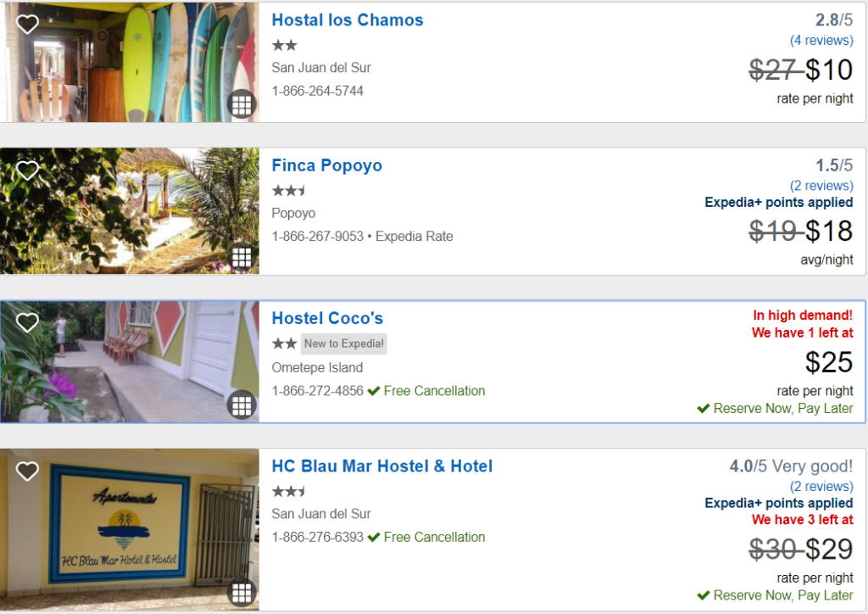Viewport: 868px width, 614px height.
Task: Add HC Blau Mar to saved hearts
Action: 27,472
